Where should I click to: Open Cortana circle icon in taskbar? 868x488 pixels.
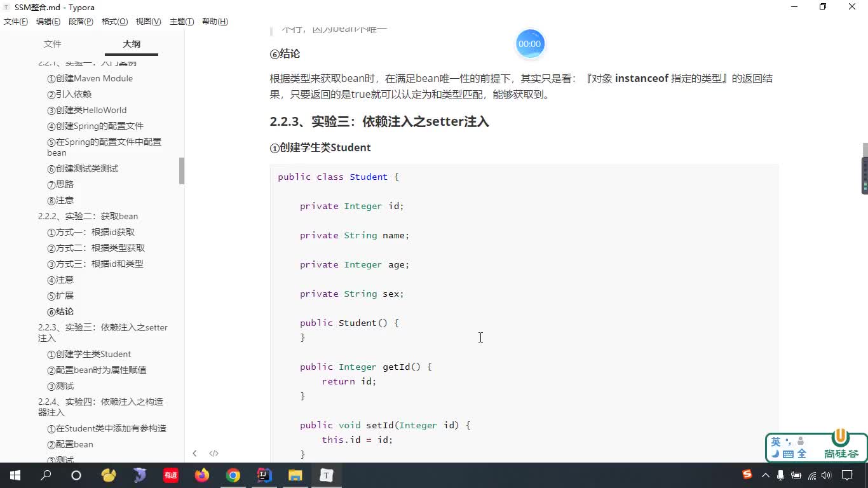tap(76, 475)
